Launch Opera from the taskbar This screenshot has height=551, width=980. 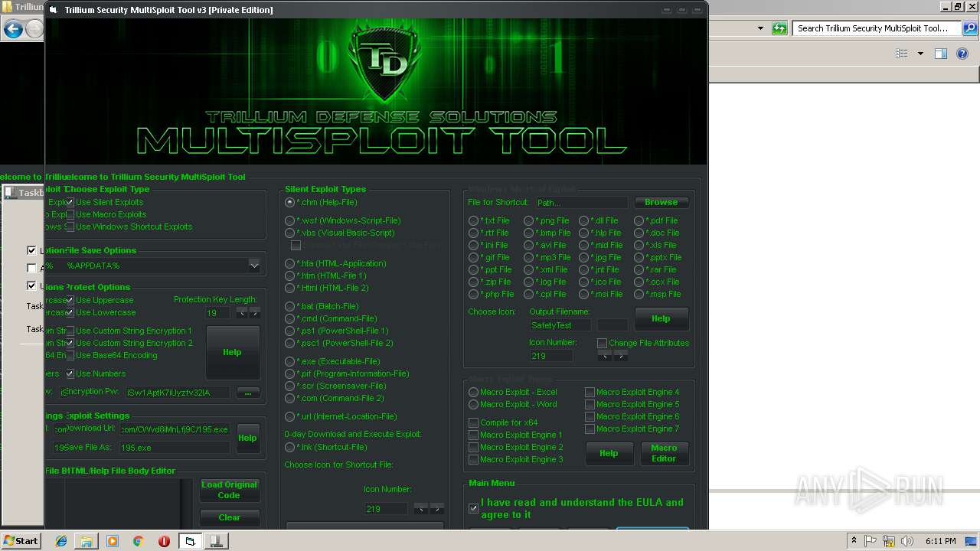click(164, 541)
